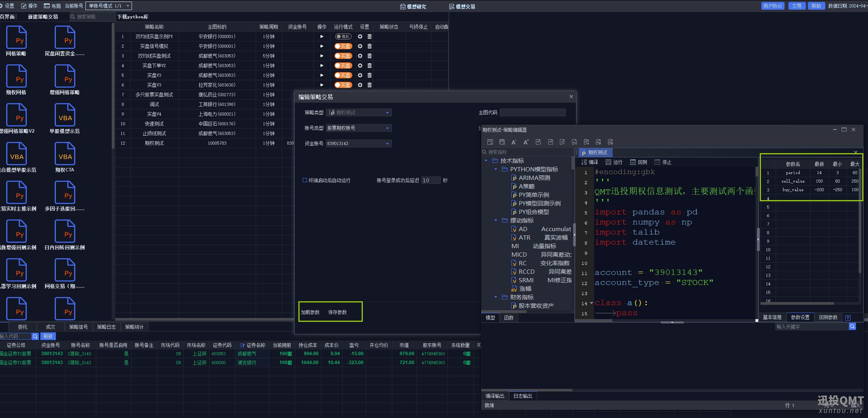Open the 用户协议 button
Viewport: 868px width, 418px height.
coord(773,6)
